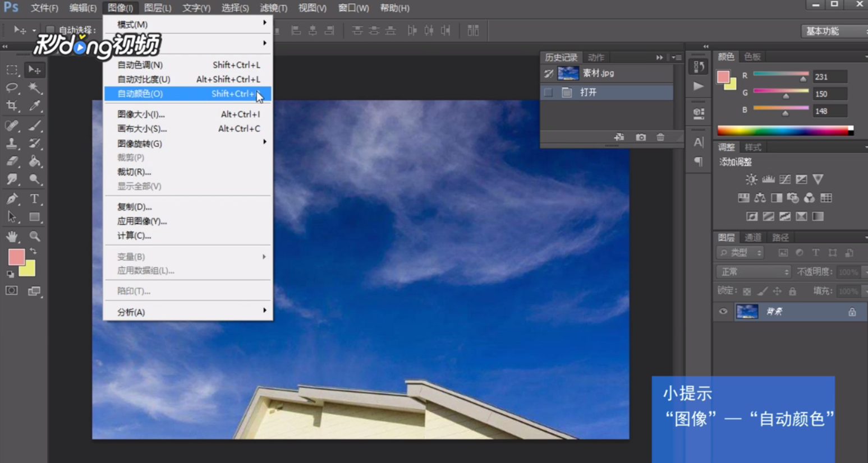Click the color spectrum ramp
868x463 pixels.
click(x=785, y=131)
